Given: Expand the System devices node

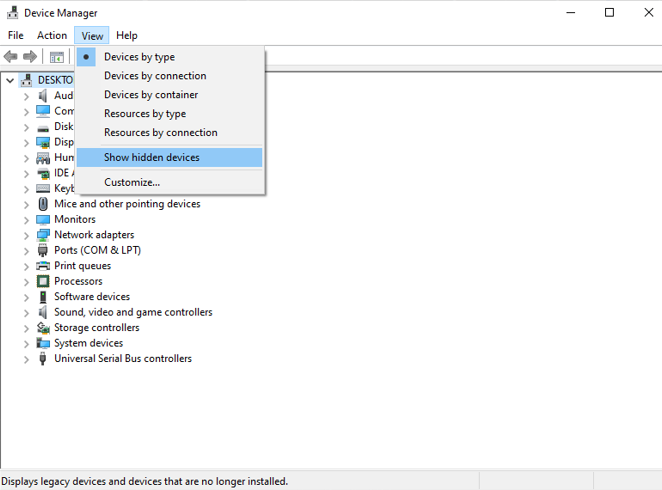Looking at the screenshot, I should [x=27, y=344].
